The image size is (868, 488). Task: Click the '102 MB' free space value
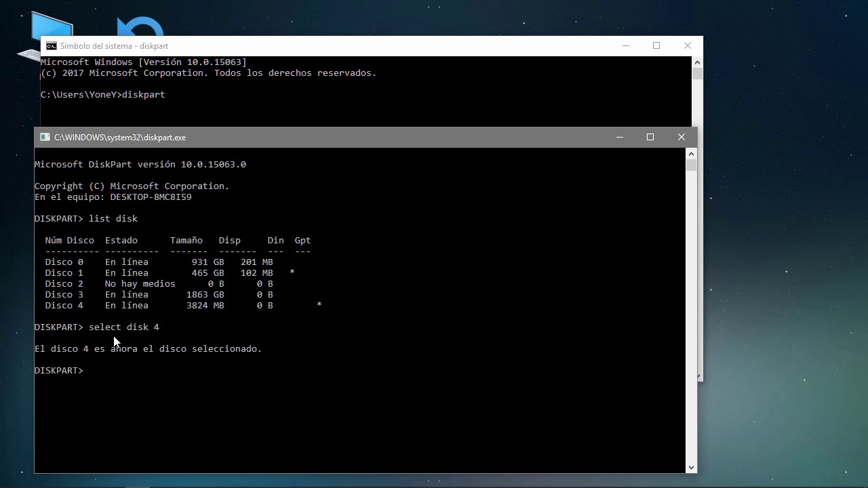pos(257,273)
